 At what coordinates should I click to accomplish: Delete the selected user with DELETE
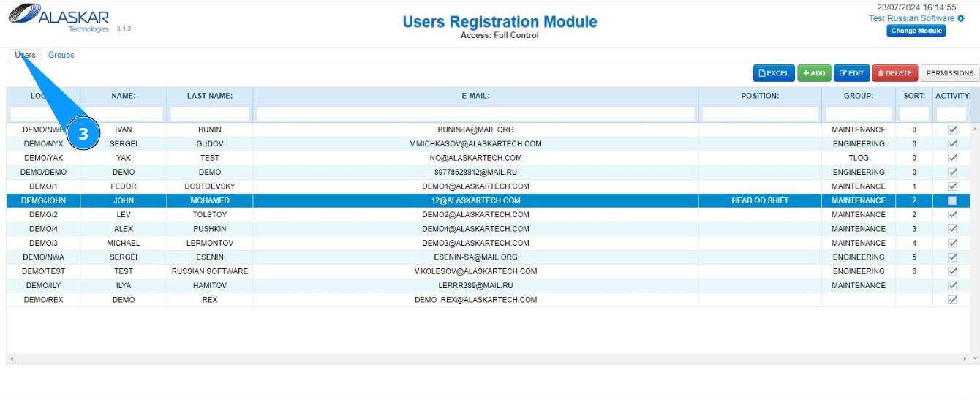coord(894,73)
